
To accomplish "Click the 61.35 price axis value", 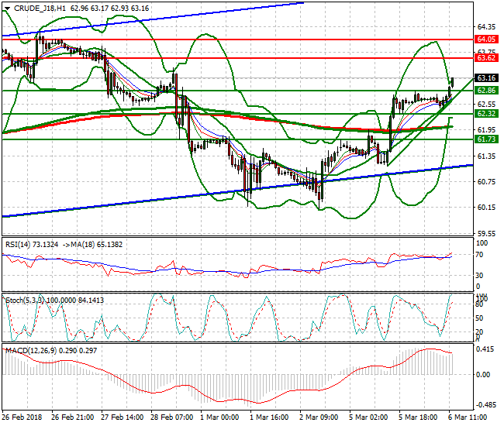I will pos(486,156).
